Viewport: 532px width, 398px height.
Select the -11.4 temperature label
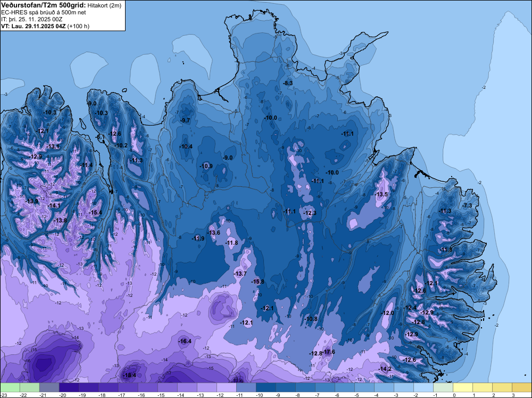pyautogui.click(x=86, y=165)
